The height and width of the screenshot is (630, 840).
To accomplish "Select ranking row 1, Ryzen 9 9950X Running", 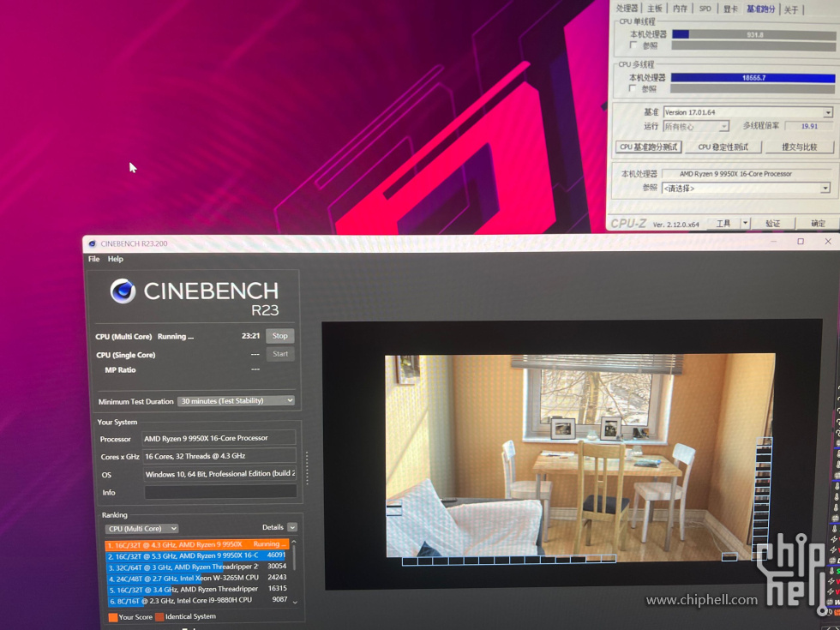I will tap(197, 544).
